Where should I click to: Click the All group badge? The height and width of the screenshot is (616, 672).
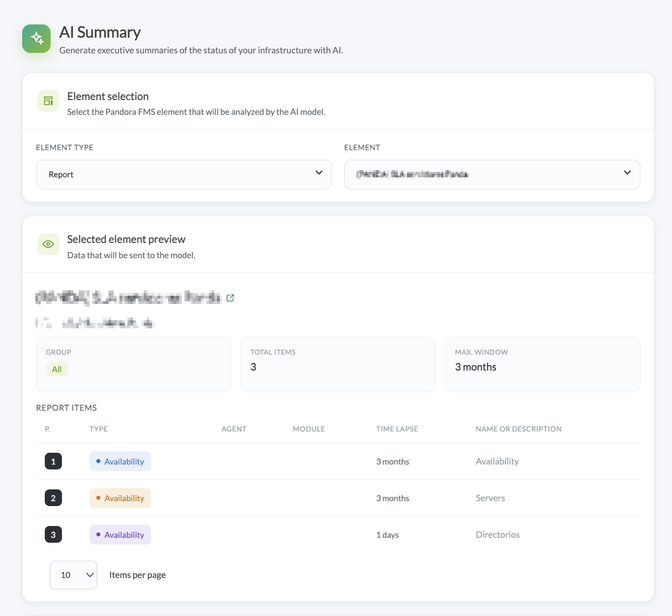(57, 369)
